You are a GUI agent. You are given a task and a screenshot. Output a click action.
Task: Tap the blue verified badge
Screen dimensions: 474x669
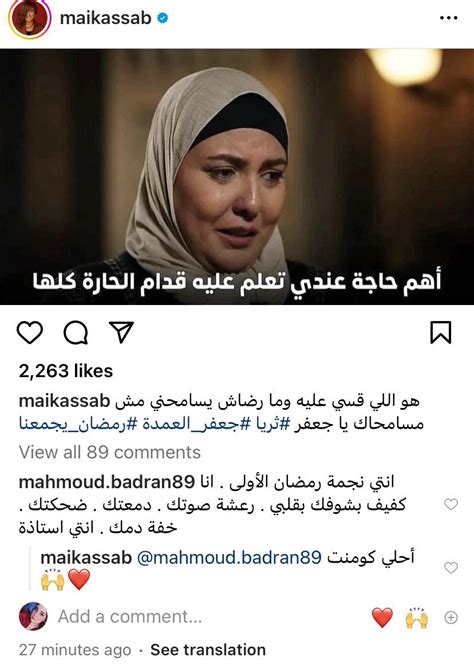click(x=163, y=18)
